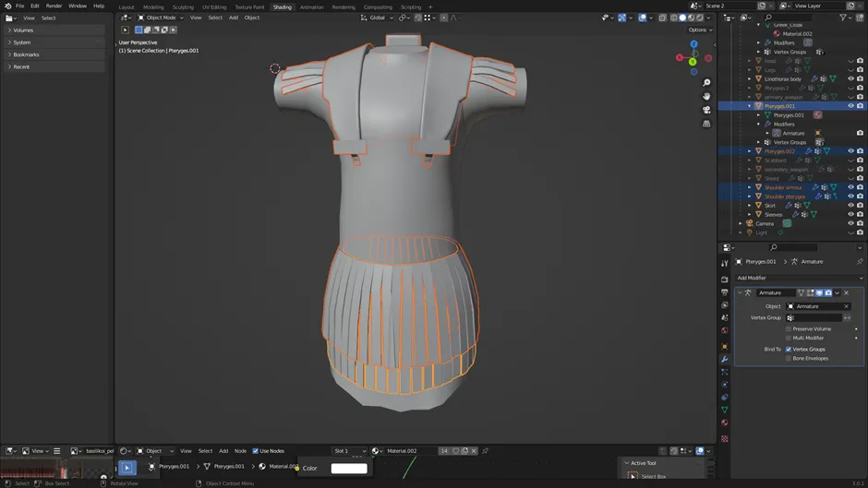This screenshot has width=868, height=488.
Task: Enable the Multi Modifier checkbox
Action: coord(789,338)
